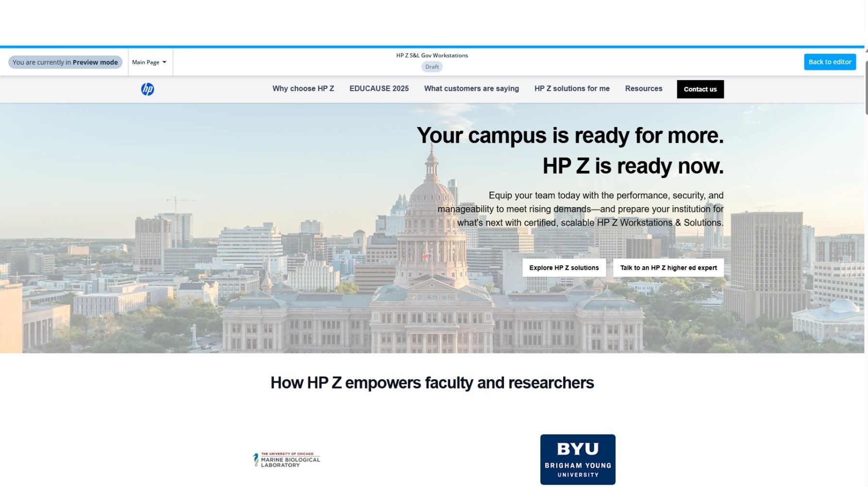Click the Back to editor button

[830, 62]
